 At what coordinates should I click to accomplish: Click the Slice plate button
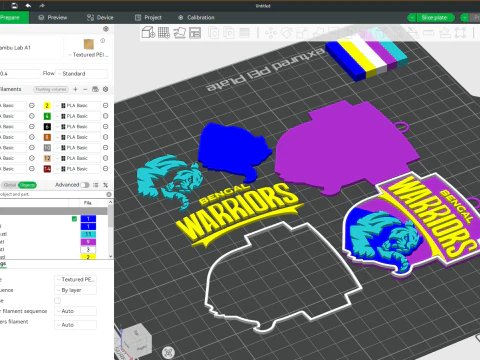(435, 18)
